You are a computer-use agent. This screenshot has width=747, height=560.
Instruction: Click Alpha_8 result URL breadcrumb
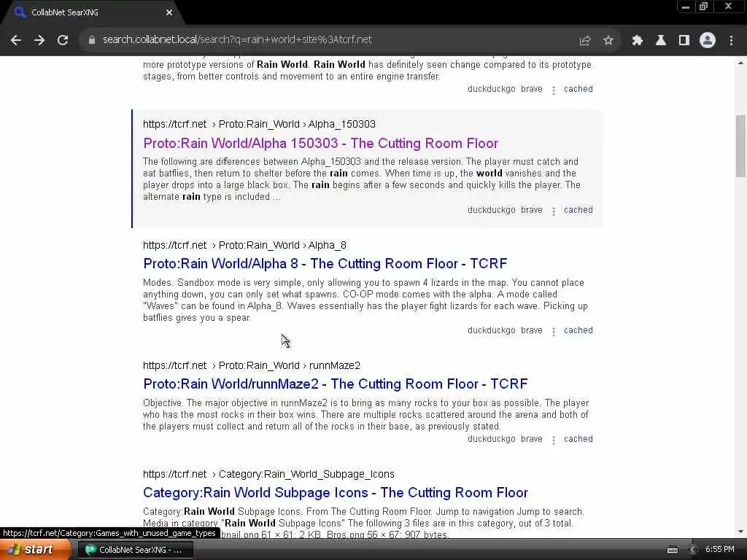pyautogui.click(x=245, y=245)
